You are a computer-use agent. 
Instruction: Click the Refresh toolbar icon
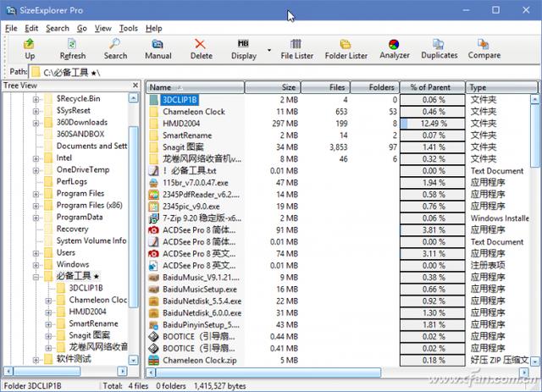click(72, 44)
